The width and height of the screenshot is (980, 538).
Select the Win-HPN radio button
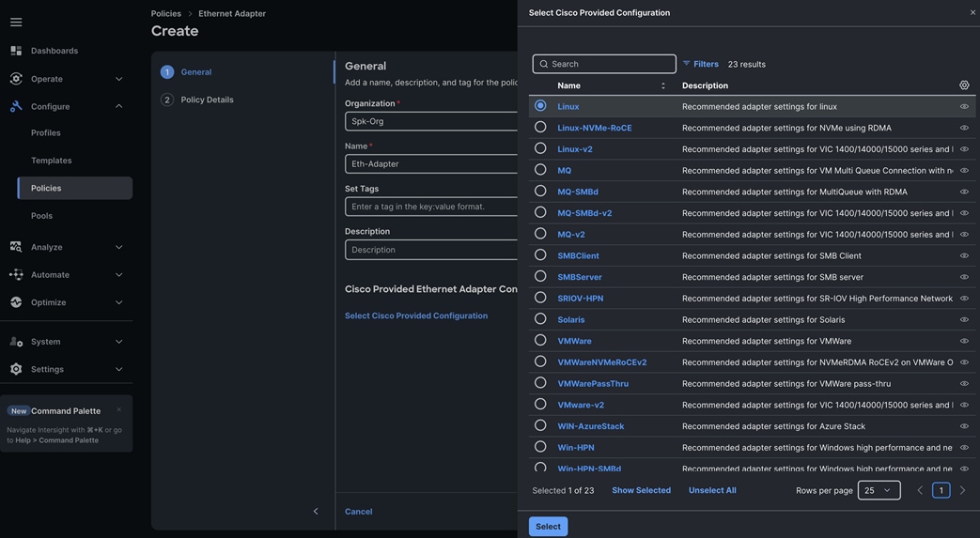click(x=540, y=447)
